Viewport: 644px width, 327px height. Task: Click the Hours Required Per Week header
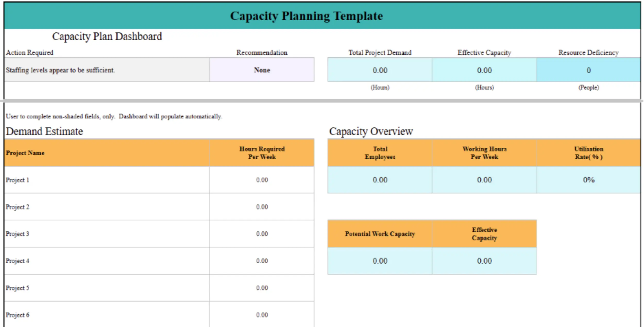[x=262, y=153]
